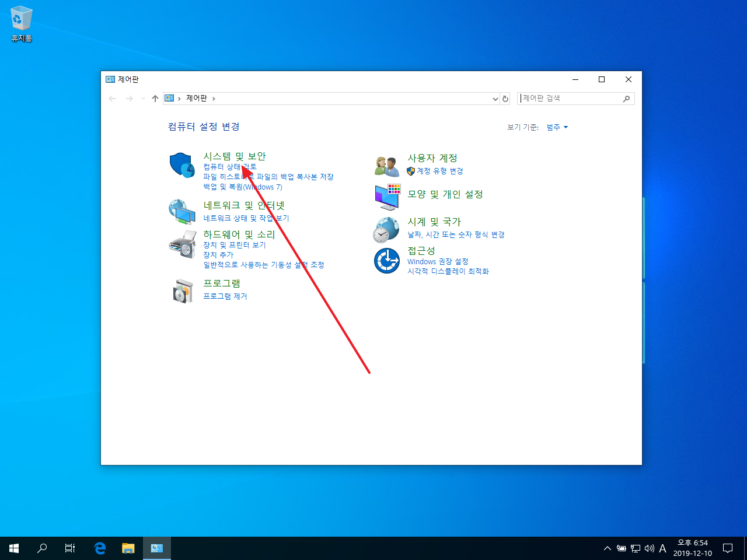The width and height of the screenshot is (747, 560).
Task: Open the 하드웨어 및 소리 printer icon
Action: tap(182, 244)
